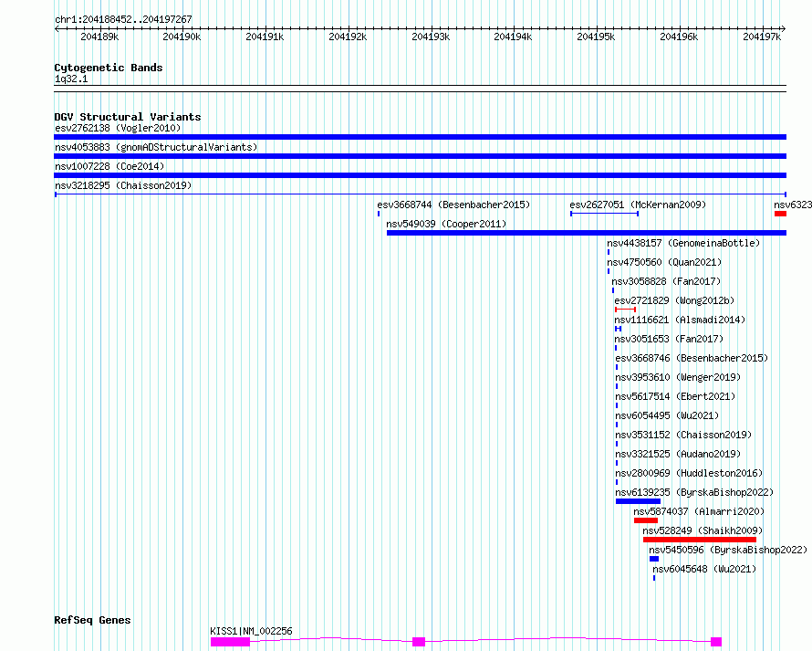The height and width of the screenshot is (651, 812).
Task: Select nsv2800969 (Huddleston2016) label
Action: [689, 473]
